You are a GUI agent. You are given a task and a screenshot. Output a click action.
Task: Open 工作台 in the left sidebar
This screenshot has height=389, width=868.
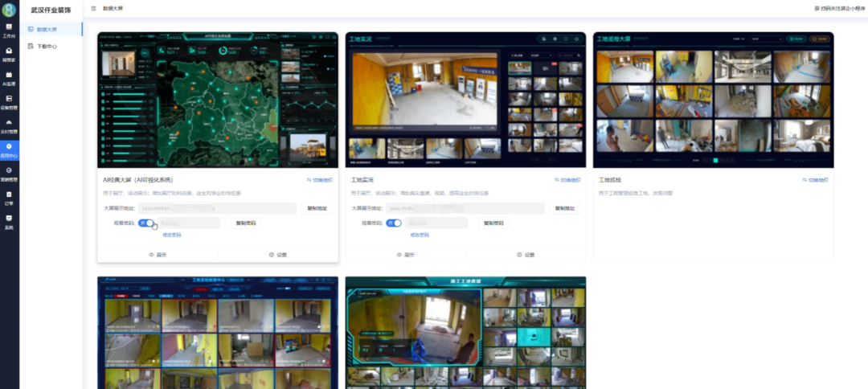(x=9, y=31)
